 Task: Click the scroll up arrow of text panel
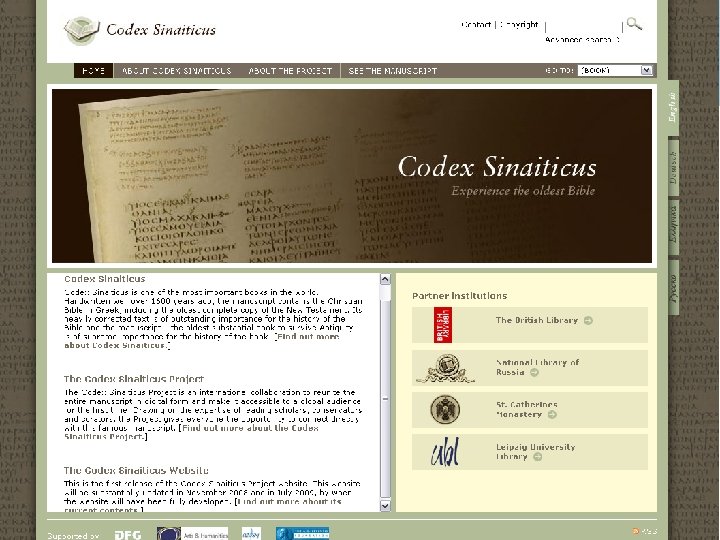[385, 279]
